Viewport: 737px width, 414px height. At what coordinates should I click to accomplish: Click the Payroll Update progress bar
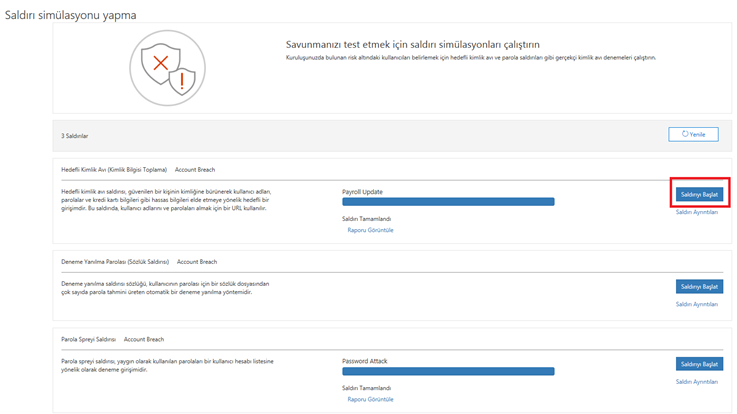pos(447,202)
